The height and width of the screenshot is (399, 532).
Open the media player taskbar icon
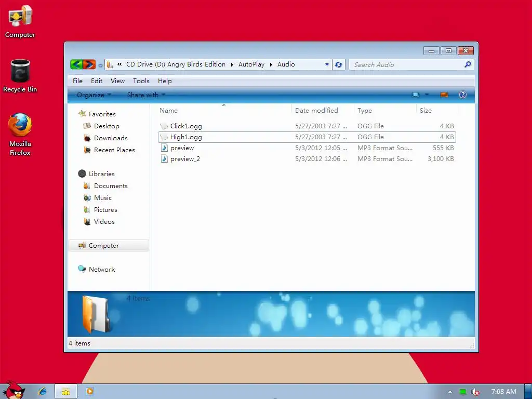click(x=89, y=391)
